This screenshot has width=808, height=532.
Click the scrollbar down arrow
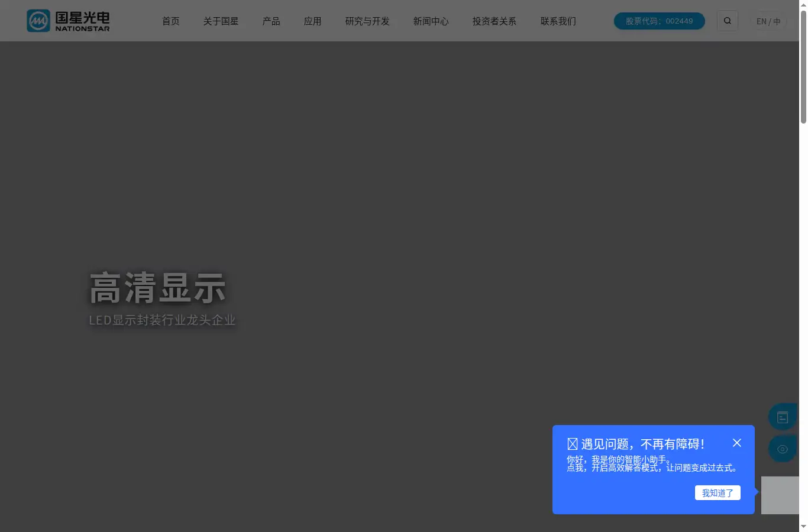click(x=803, y=526)
